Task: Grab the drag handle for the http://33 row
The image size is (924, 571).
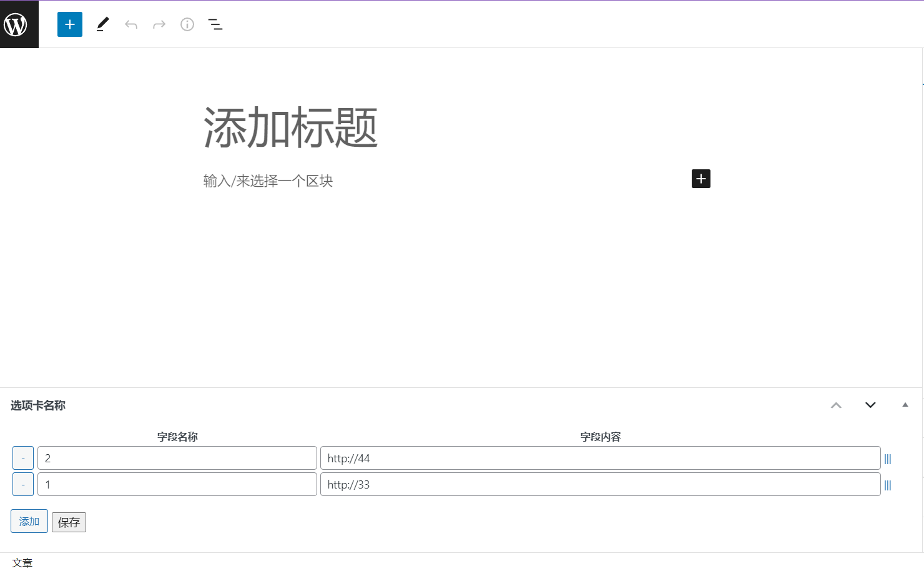Action: [887, 485]
